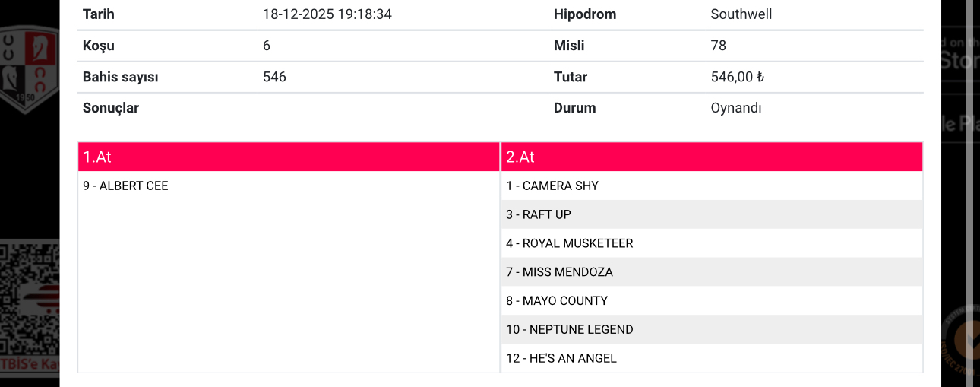This screenshot has width=980, height=387.
Task: Click the Misli value 78
Action: point(719,46)
